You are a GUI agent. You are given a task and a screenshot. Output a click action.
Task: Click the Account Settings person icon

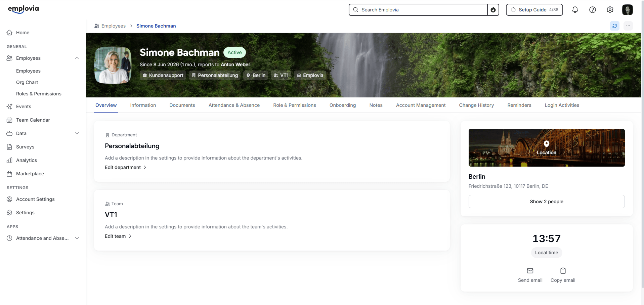9,199
